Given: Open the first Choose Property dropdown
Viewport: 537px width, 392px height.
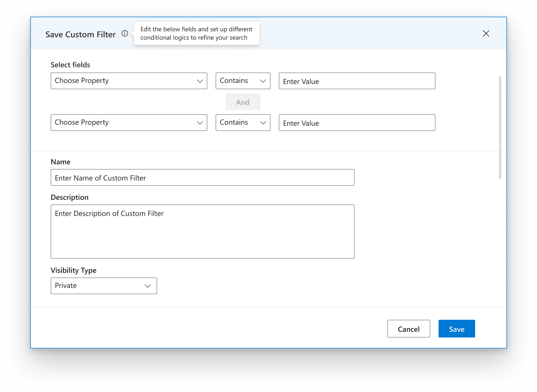Looking at the screenshot, I should point(129,81).
